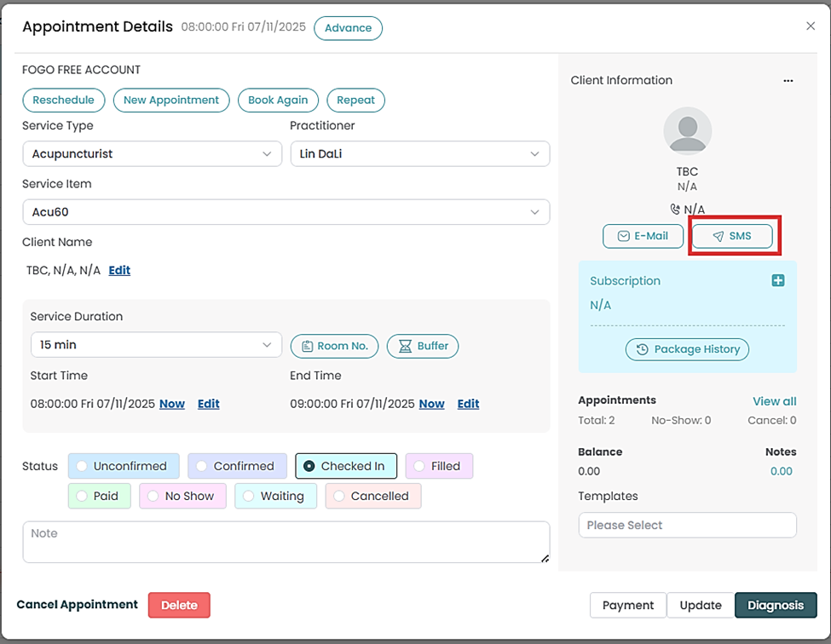Click the E-Mail envelope button
Image resolution: width=831 pixels, height=644 pixels.
[x=643, y=236]
